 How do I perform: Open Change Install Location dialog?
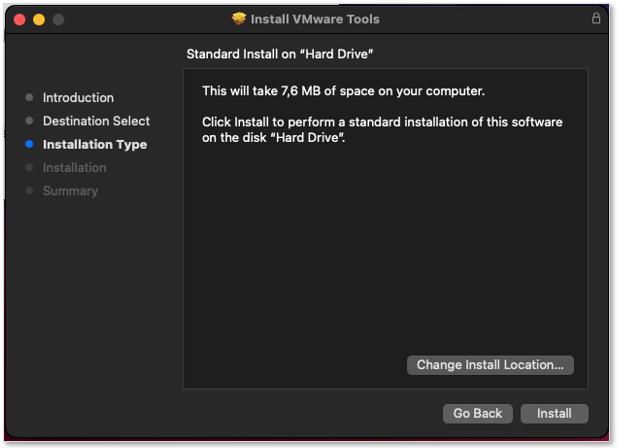(490, 365)
